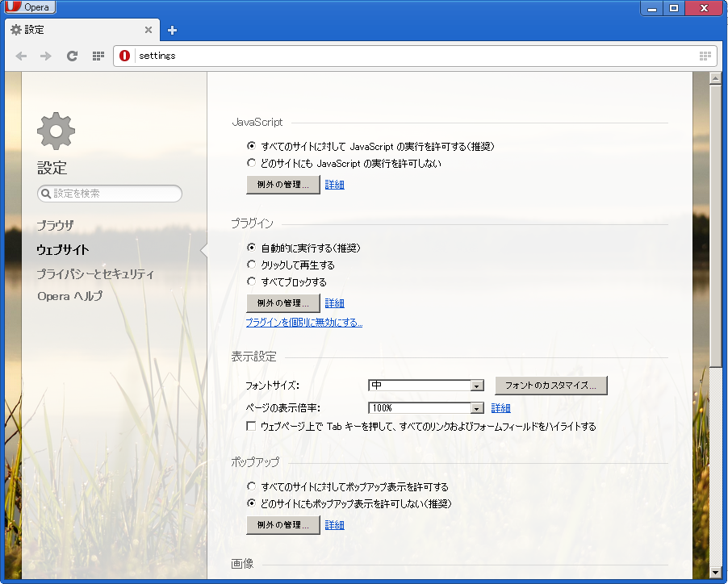Click the settings address bar
This screenshot has height=584, width=728.
(416, 56)
